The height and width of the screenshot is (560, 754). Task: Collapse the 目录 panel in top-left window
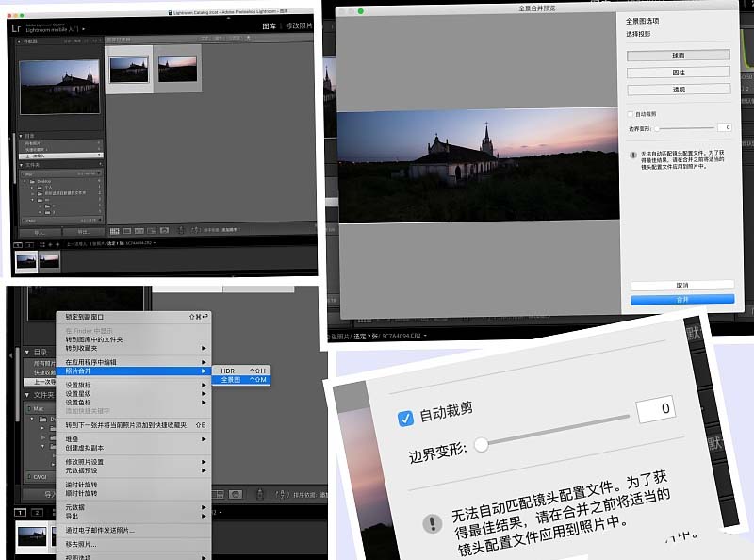point(19,136)
